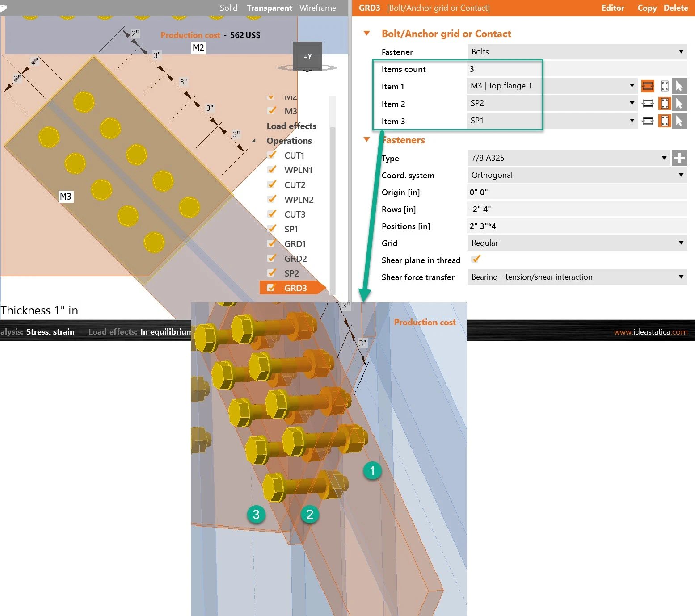Collapse the Bolt/Anchor grid or Contact section

[x=367, y=33]
